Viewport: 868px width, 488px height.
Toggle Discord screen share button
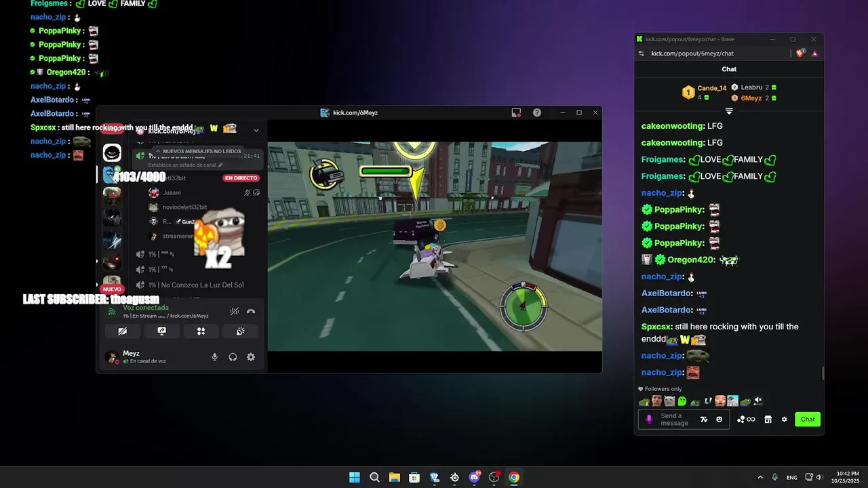[x=161, y=331]
